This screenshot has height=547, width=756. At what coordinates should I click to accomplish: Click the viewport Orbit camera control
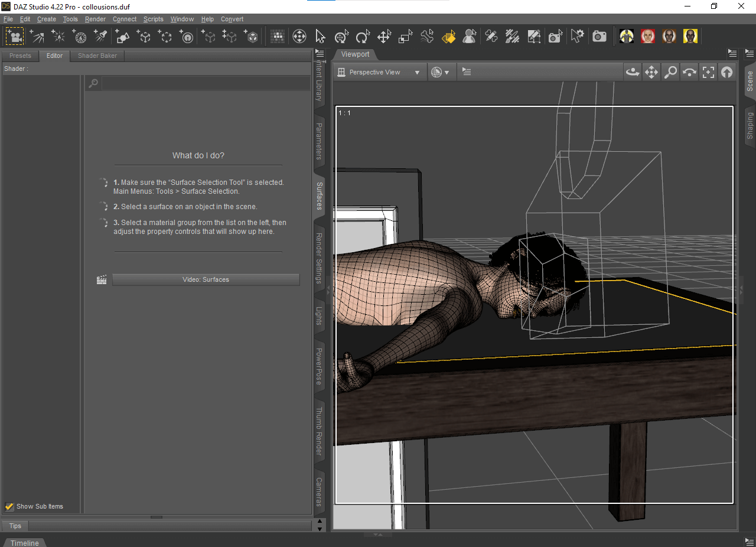[x=633, y=72]
